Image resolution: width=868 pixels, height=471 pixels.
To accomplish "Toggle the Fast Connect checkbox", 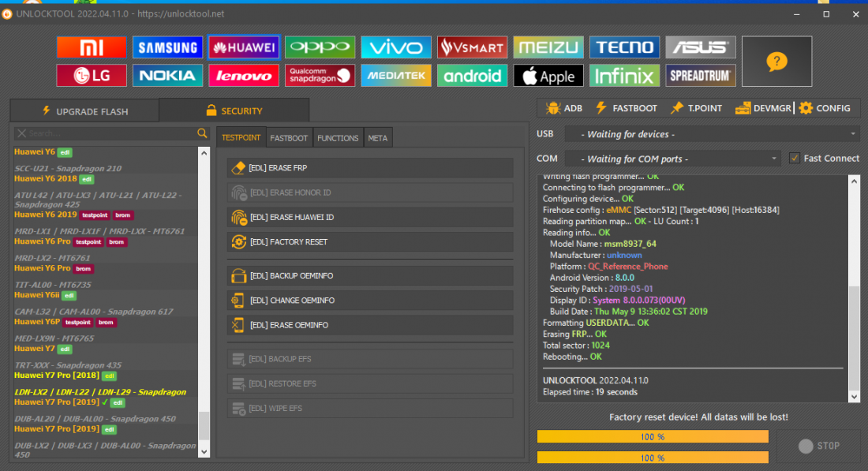I will 795,159.
